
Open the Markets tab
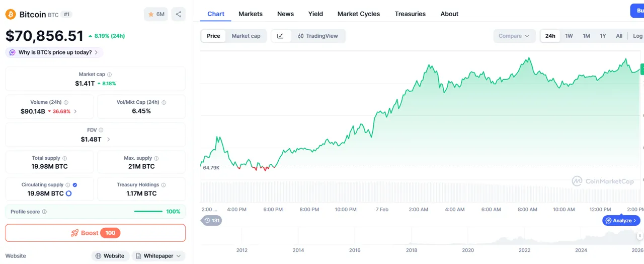(x=251, y=14)
